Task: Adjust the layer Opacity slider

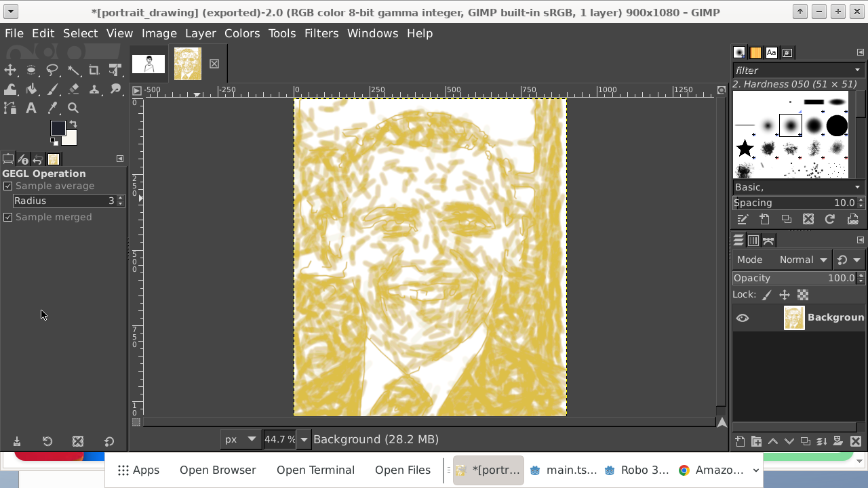Action: click(795, 278)
